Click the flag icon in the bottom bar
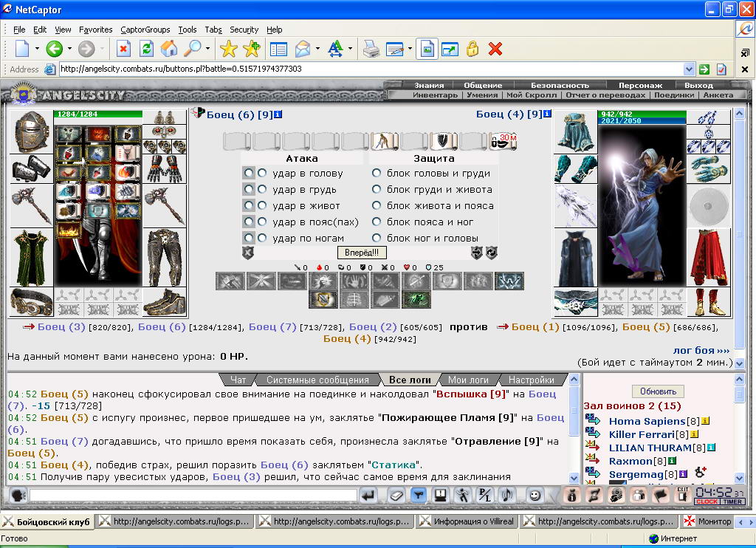The height and width of the screenshot is (548, 756). 661,496
